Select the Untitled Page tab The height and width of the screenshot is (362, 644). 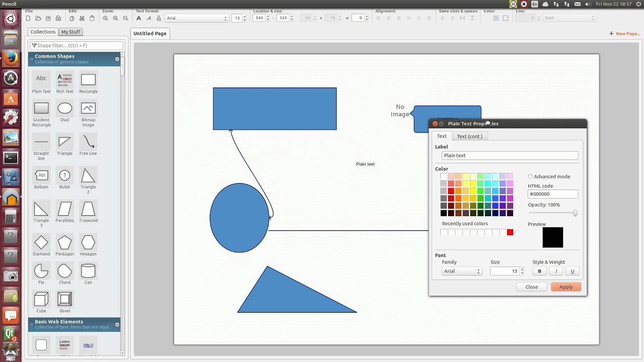[150, 33]
